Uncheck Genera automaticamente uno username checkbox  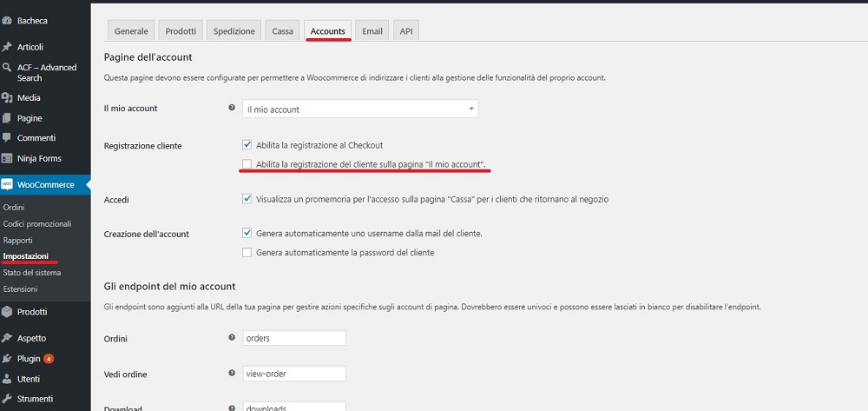pos(247,233)
